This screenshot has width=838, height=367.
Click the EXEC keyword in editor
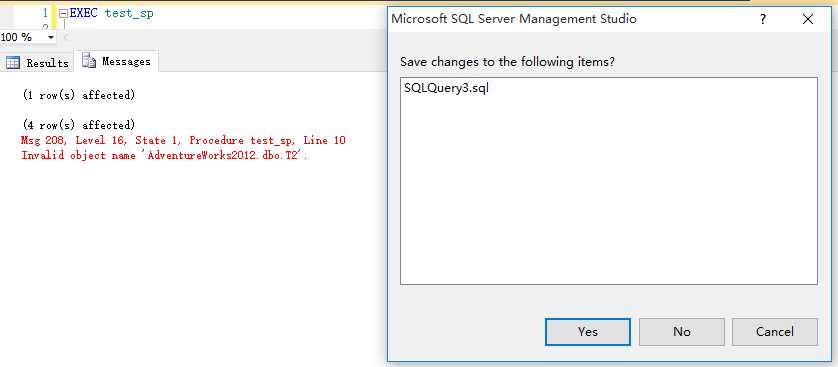84,13
